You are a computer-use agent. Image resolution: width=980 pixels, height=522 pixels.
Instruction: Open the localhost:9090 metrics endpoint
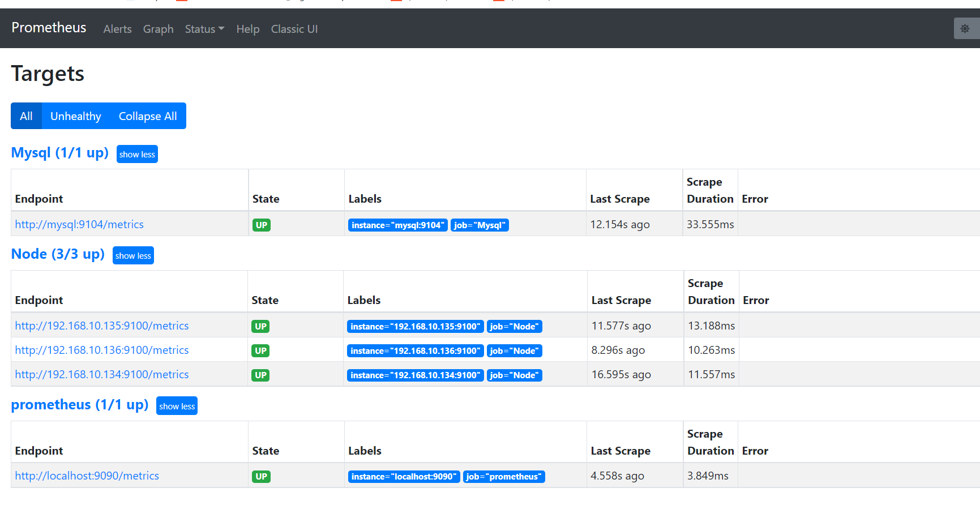coord(87,476)
